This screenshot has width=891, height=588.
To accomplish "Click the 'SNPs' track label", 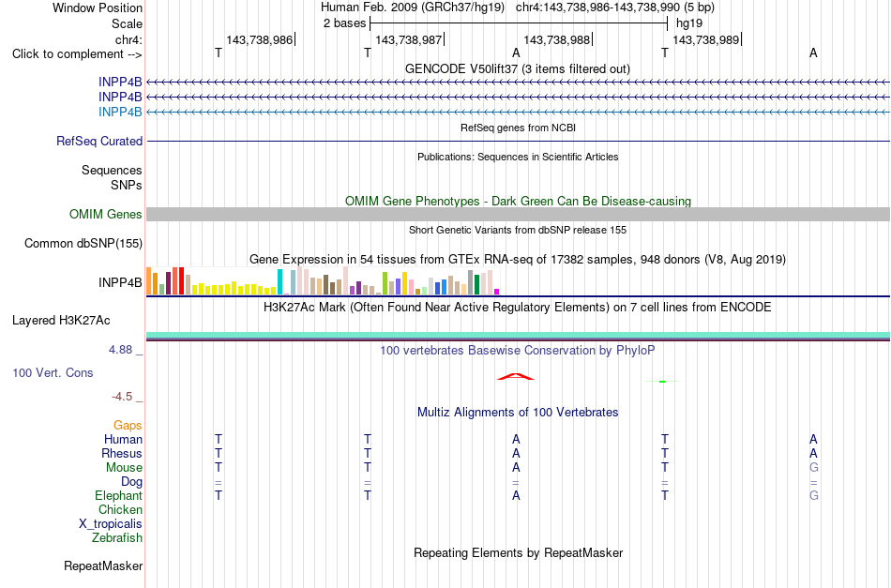I will coord(127,185).
